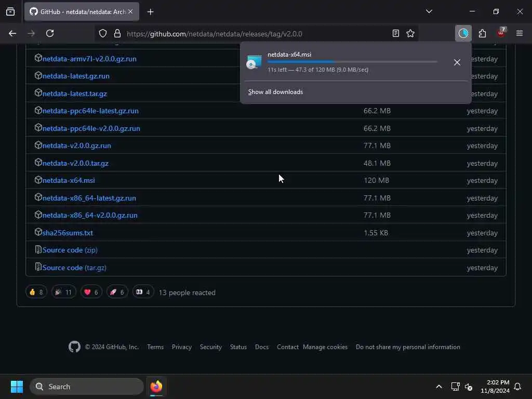Open the Status footer link

pyautogui.click(x=238, y=347)
